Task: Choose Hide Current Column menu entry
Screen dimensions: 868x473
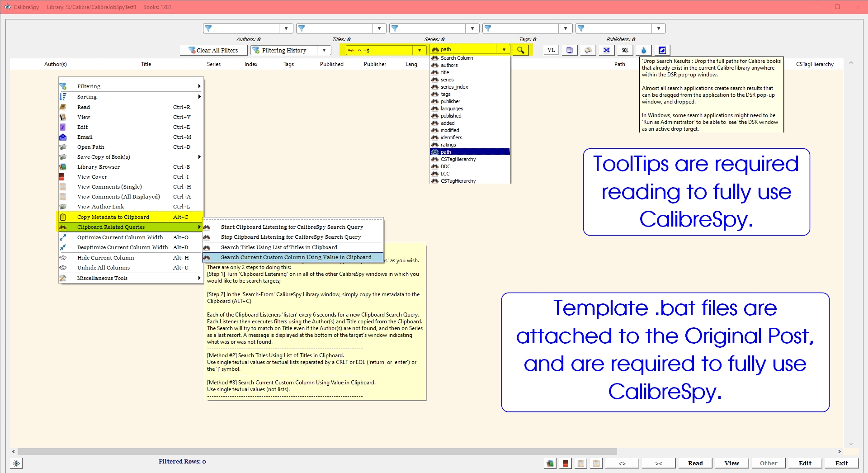Action: (131, 258)
